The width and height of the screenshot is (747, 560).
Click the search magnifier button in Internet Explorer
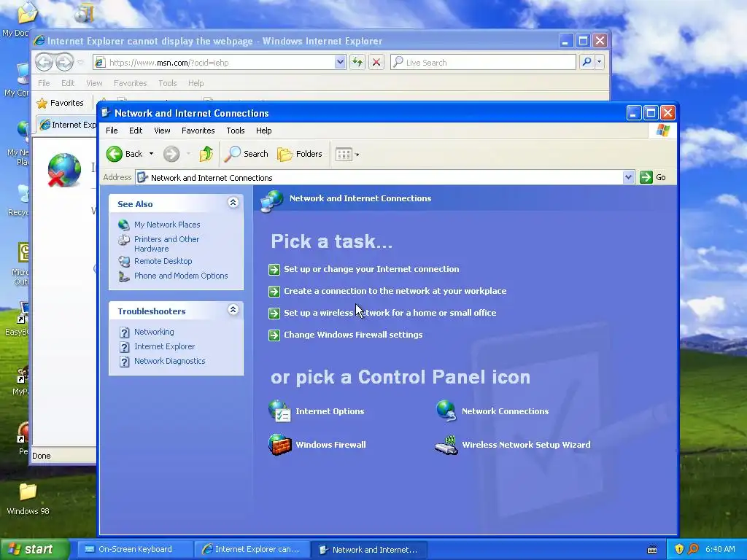tap(587, 62)
